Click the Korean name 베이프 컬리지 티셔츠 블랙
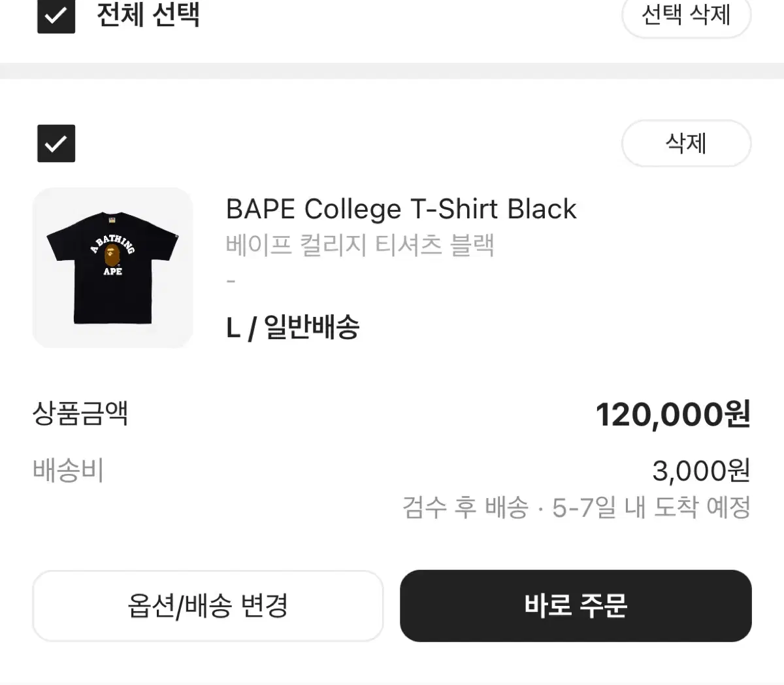The width and height of the screenshot is (784, 685). coord(360,245)
